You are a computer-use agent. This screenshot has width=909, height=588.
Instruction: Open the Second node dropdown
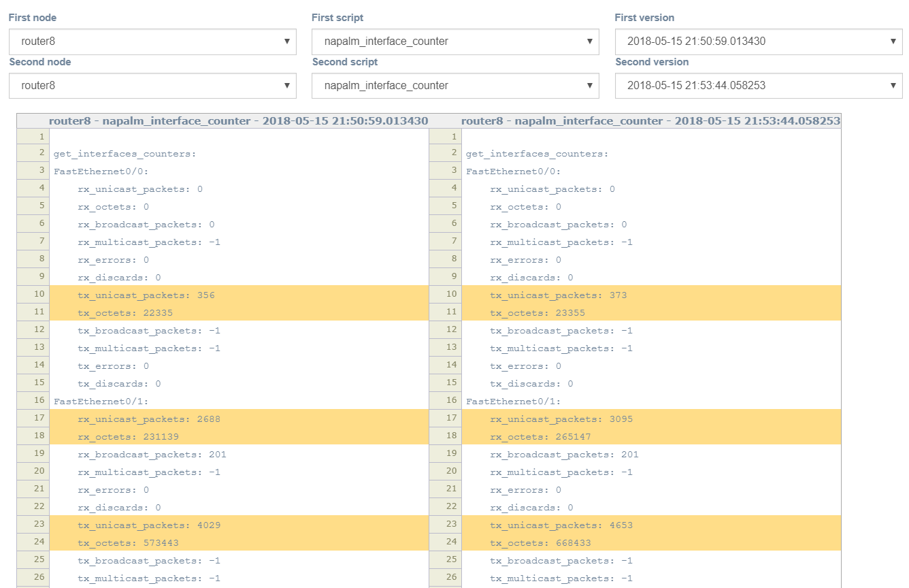click(x=152, y=86)
